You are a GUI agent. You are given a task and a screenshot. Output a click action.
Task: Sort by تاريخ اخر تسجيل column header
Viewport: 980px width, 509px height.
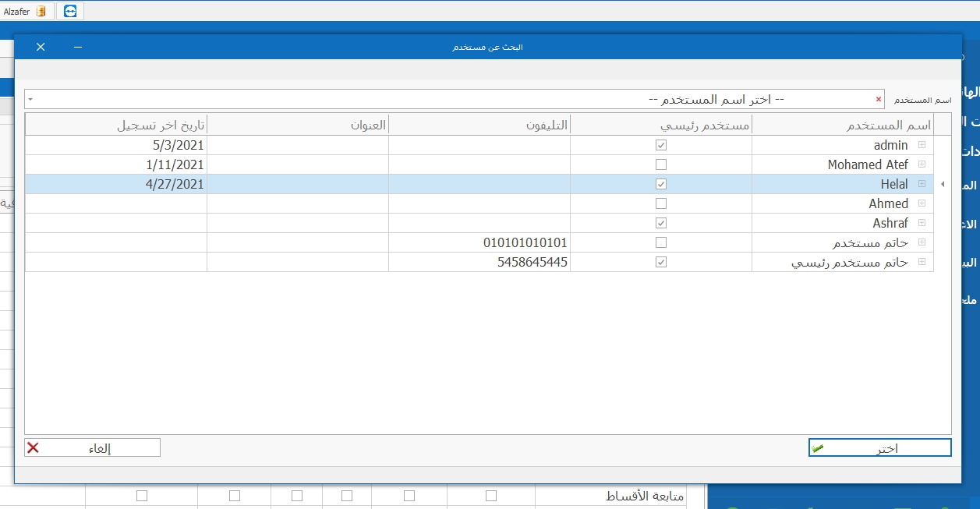click(115, 125)
